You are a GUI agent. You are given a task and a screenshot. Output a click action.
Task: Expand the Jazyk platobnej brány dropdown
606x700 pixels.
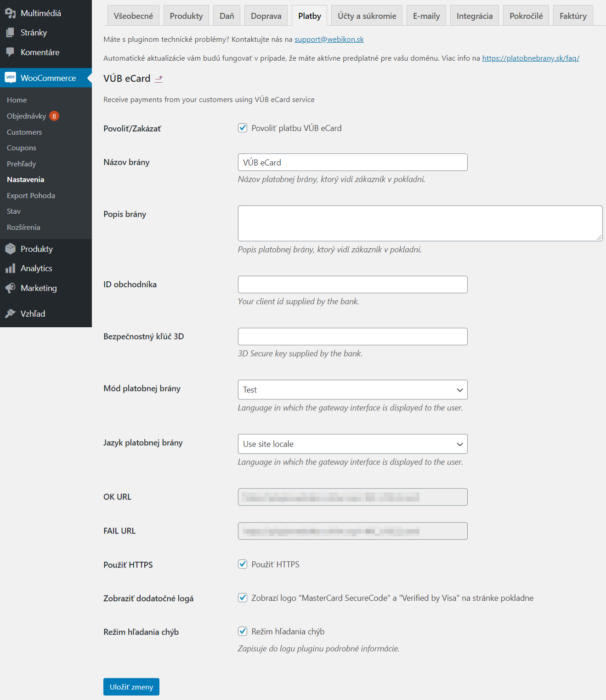coord(352,444)
